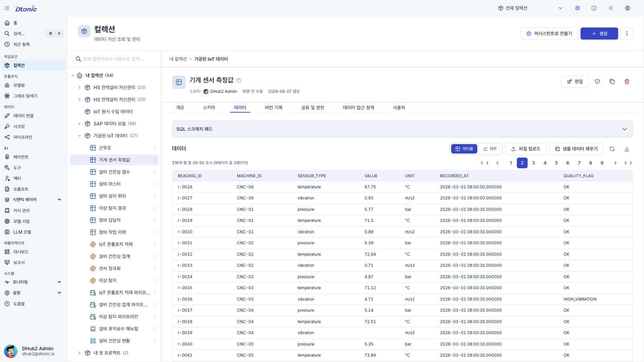Switch to 테이블 view
This screenshot has height=362, width=644.
point(464,149)
